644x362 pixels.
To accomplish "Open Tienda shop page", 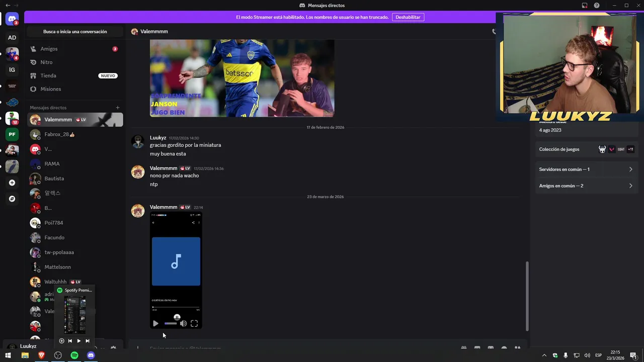I will coord(74,75).
